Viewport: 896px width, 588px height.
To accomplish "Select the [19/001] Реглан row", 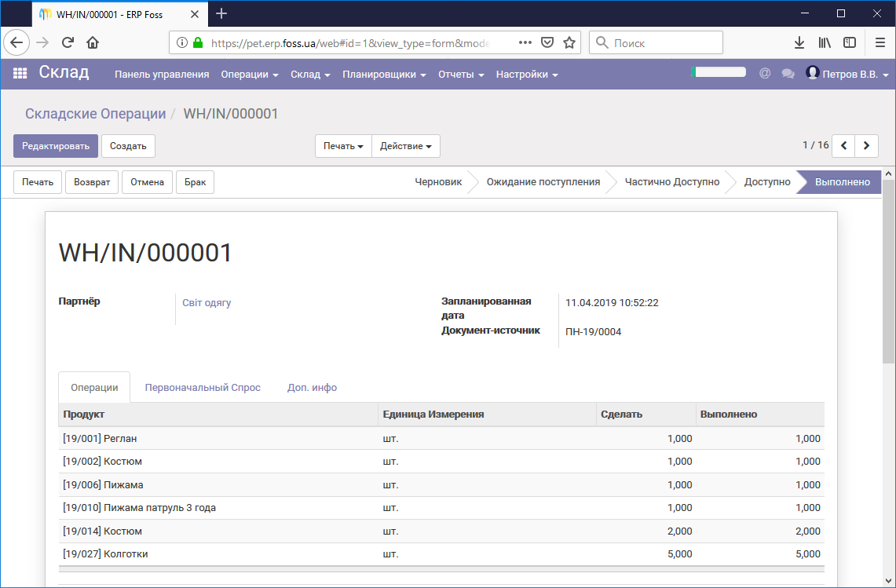I will (441, 438).
